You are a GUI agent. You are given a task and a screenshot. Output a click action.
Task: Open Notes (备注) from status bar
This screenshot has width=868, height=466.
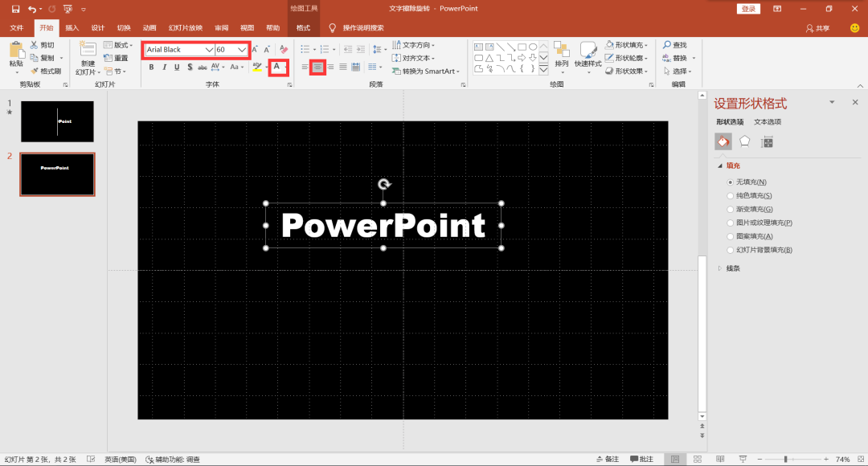coord(608,460)
